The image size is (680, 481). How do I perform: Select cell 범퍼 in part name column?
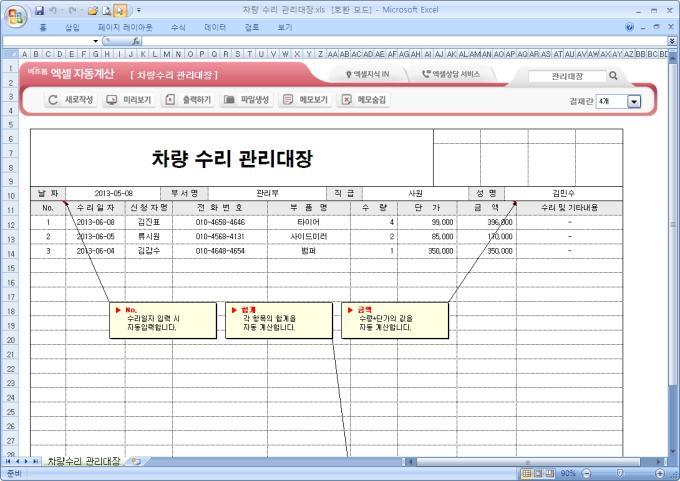pyautogui.click(x=309, y=251)
